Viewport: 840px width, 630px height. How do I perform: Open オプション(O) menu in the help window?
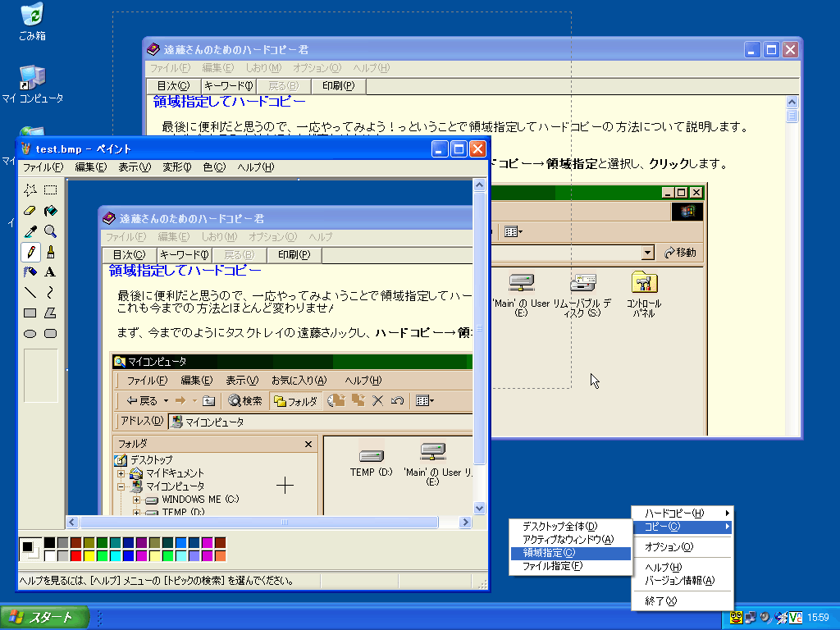317,68
